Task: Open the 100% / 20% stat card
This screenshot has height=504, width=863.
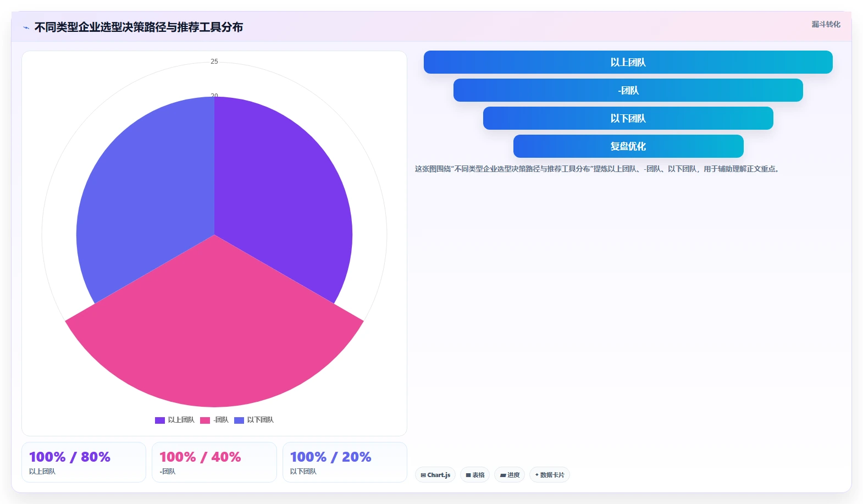Action: (x=345, y=462)
